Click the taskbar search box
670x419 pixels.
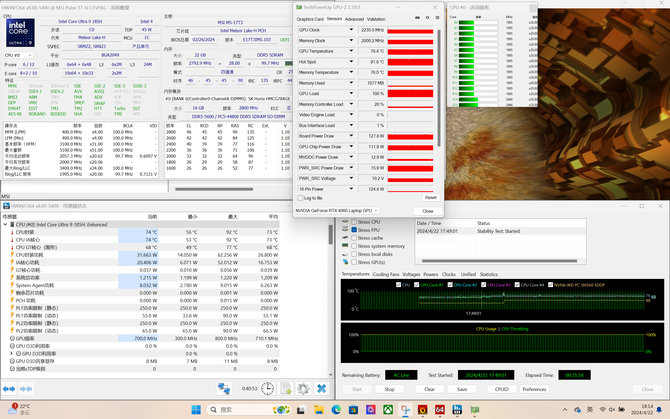point(249,410)
